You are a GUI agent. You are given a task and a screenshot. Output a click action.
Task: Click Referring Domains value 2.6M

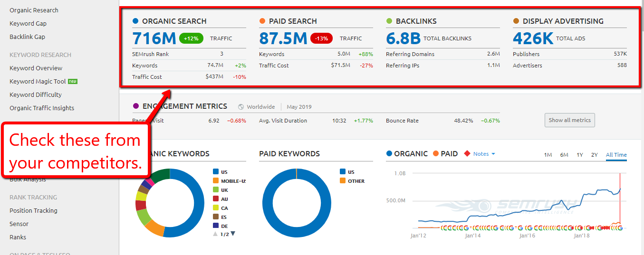[x=493, y=54]
